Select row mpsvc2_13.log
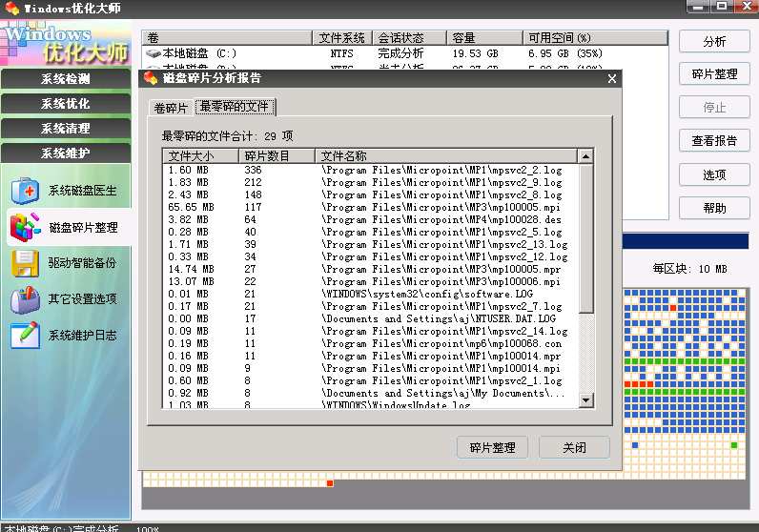Screen dimensions: 759x532 click(x=370, y=244)
